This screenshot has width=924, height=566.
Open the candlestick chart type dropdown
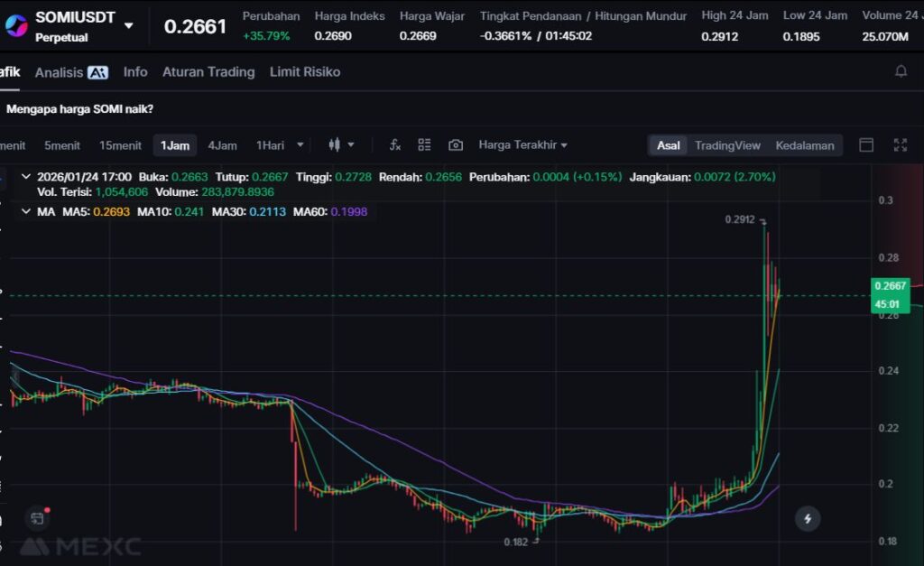[x=341, y=145]
